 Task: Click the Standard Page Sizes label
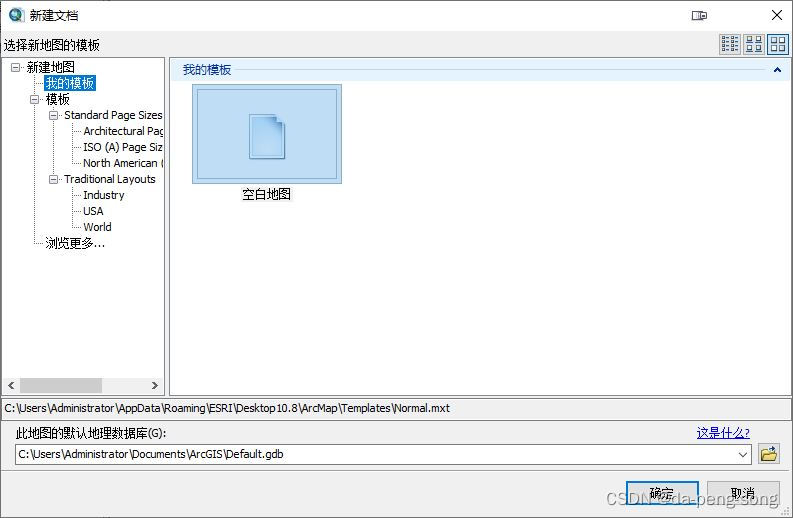[113, 115]
